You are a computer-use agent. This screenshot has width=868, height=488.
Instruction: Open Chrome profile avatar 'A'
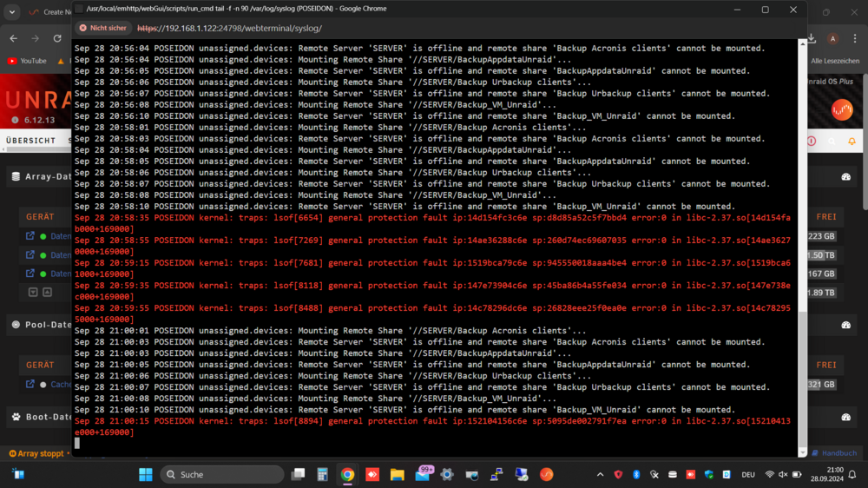tap(832, 38)
